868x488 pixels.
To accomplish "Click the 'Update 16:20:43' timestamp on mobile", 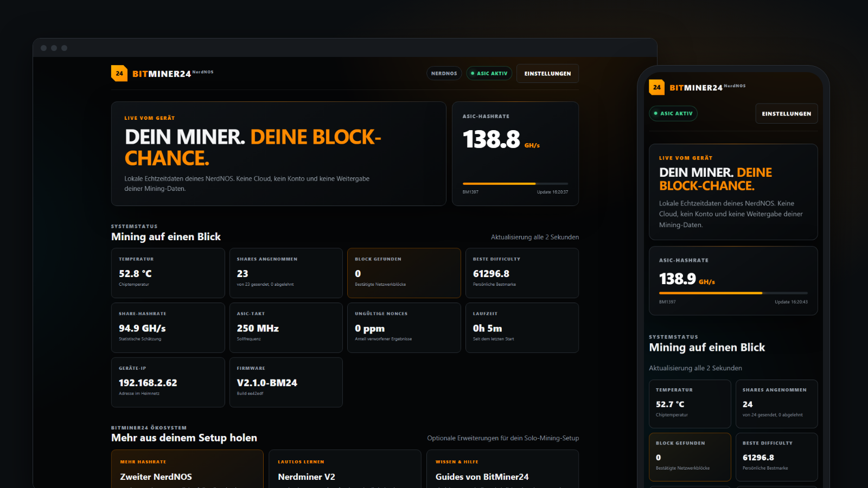I will (791, 302).
